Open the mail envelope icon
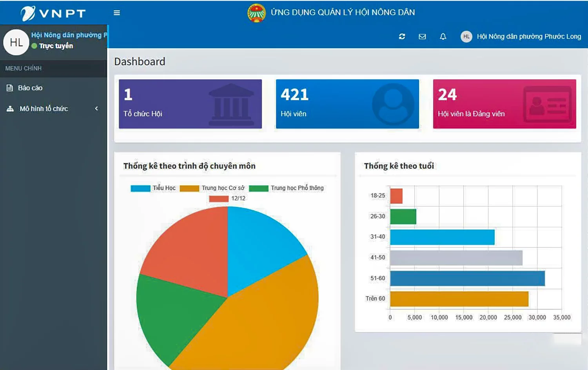The width and height of the screenshot is (588, 370). tap(422, 36)
